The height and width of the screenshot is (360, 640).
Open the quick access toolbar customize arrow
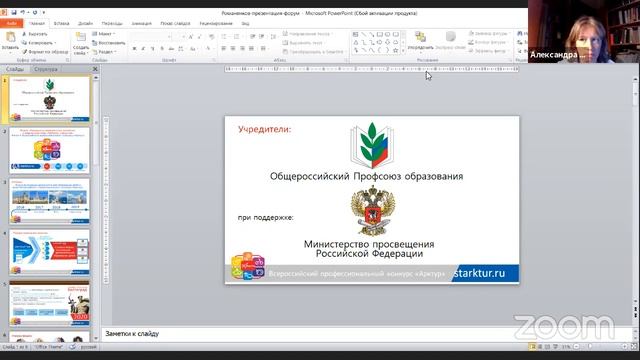point(44,13)
